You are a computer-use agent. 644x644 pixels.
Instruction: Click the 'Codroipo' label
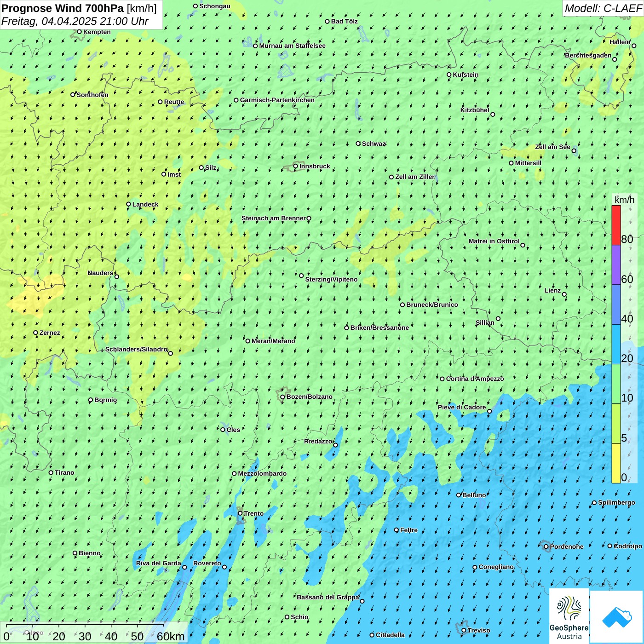tap(628, 546)
